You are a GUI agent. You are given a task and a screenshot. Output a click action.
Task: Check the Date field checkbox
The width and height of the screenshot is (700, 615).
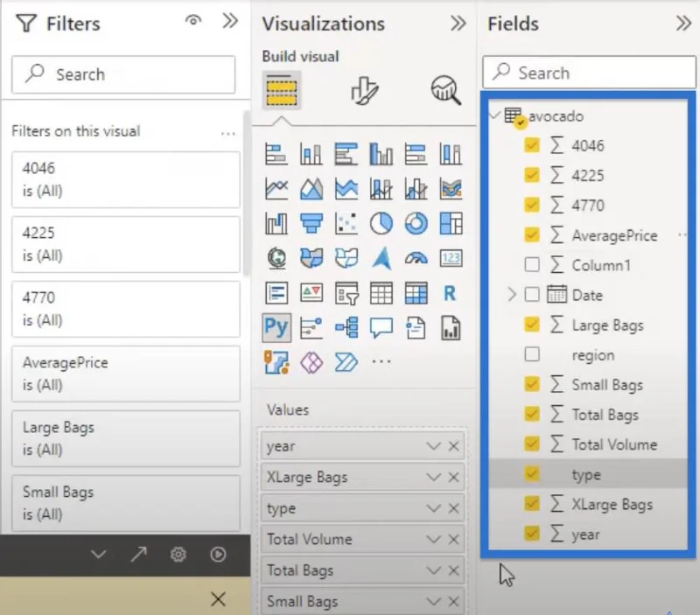(x=532, y=295)
